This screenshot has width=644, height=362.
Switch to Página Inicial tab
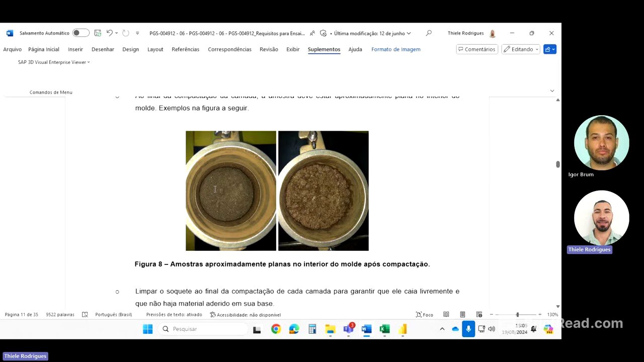point(44,49)
